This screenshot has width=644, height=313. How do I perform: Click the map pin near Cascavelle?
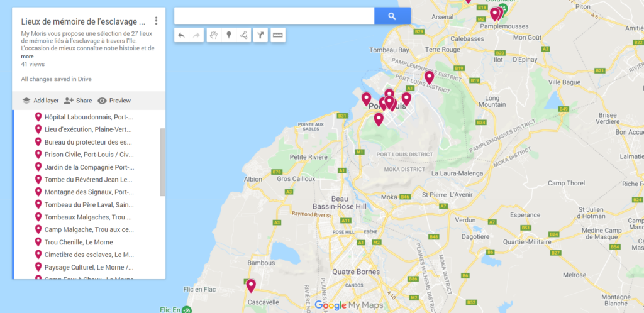pos(251,285)
